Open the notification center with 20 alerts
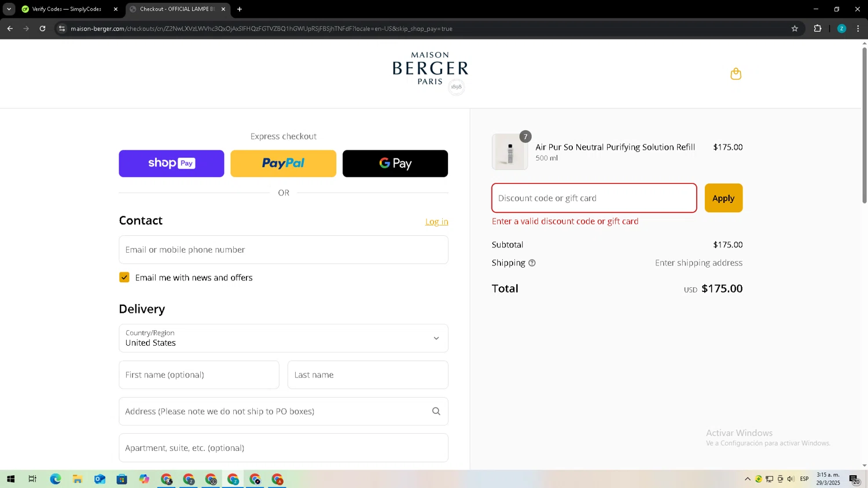The width and height of the screenshot is (868, 488). [854, 479]
